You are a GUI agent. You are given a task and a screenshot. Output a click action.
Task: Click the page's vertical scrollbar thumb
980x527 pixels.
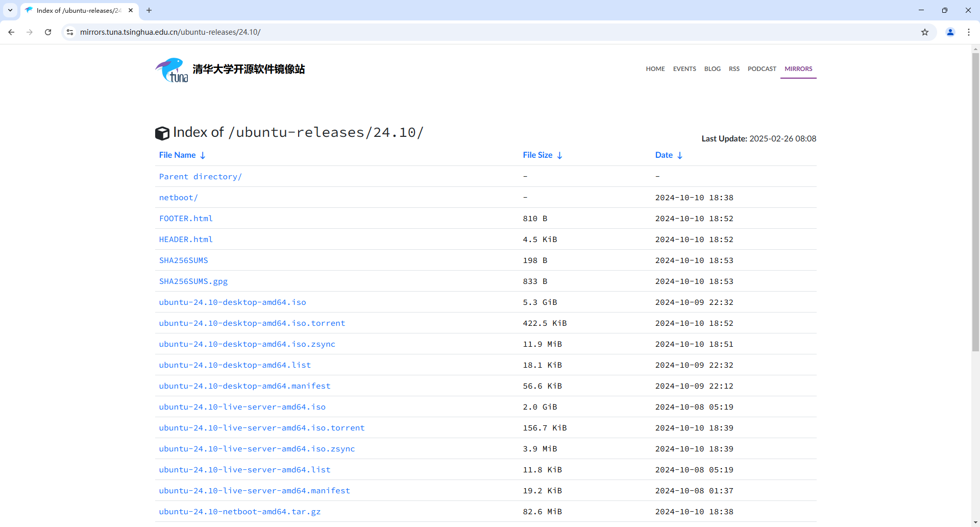975,202
